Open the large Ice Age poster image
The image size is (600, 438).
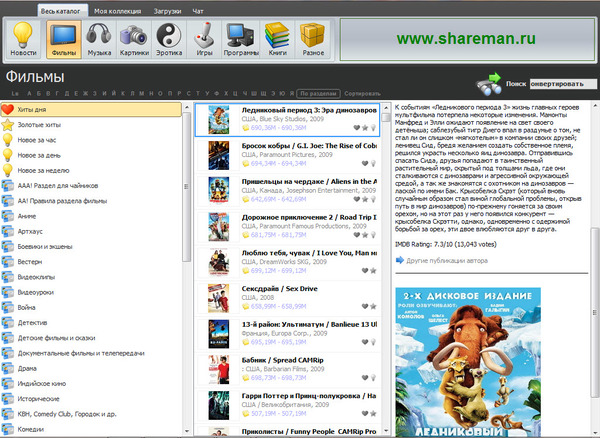[x=468, y=362]
